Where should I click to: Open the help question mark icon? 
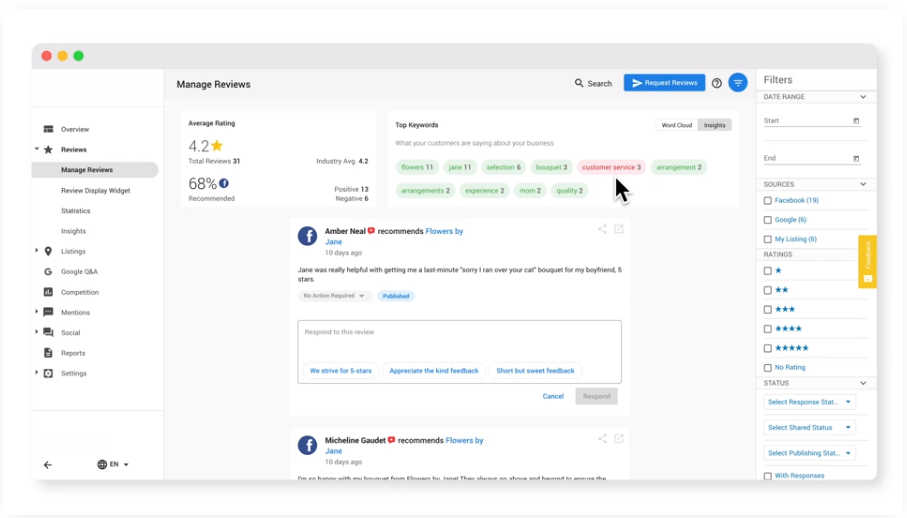tap(716, 83)
